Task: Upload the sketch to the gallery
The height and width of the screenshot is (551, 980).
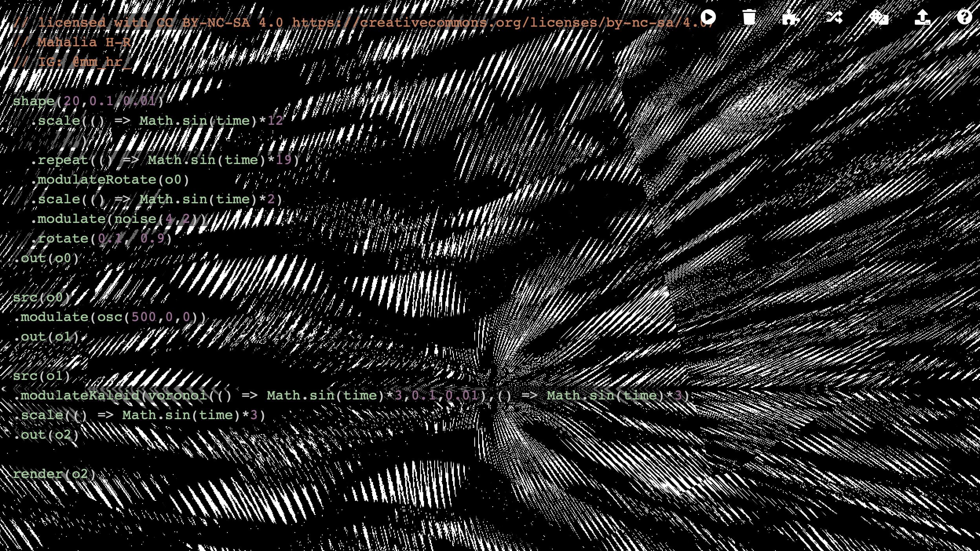Action: (922, 17)
